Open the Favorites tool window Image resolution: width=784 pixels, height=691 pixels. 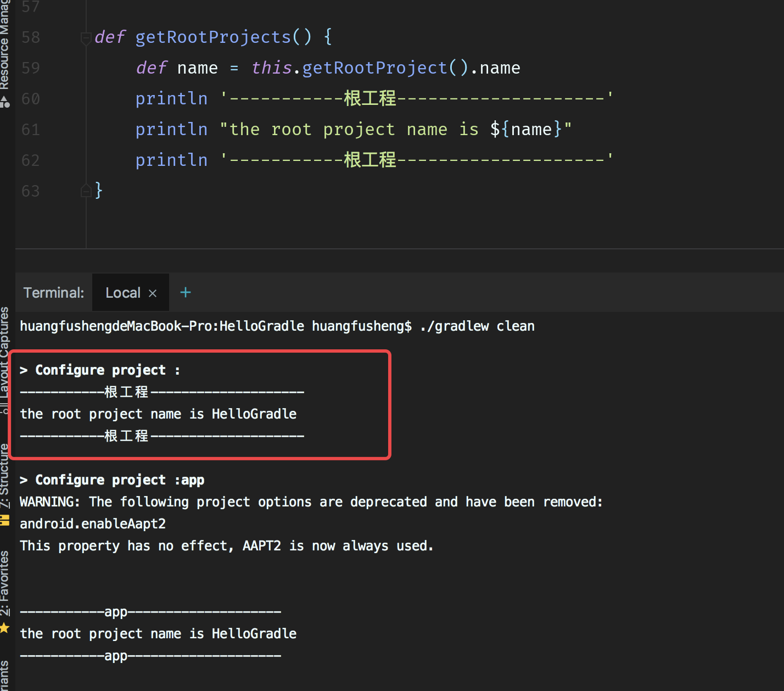click(x=5, y=583)
